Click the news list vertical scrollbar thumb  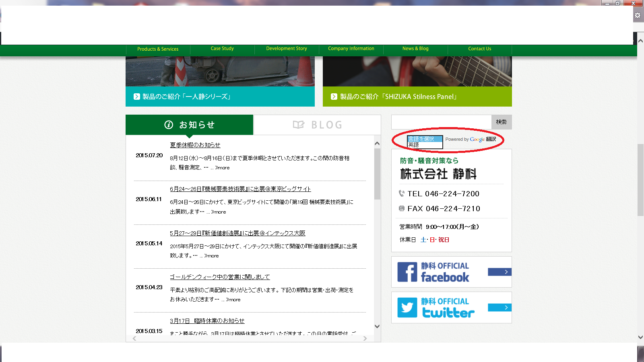pyautogui.click(x=377, y=174)
